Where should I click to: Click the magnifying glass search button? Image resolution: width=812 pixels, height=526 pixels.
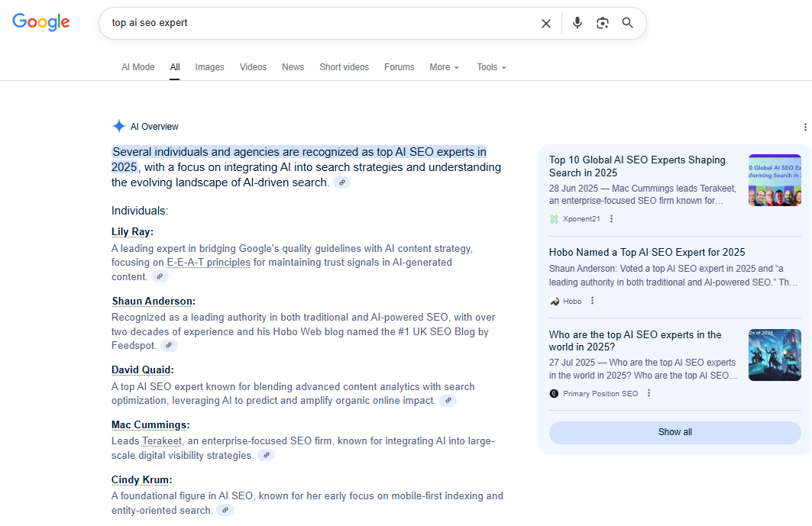[x=628, y=23]
